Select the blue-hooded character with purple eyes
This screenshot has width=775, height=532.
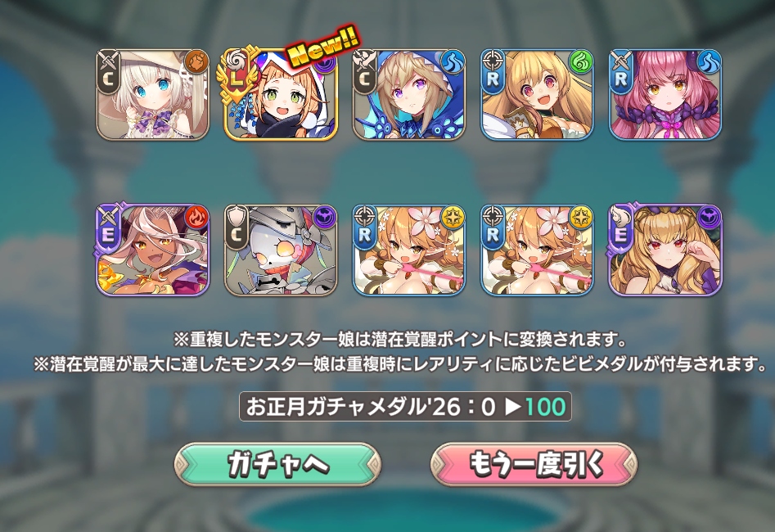click(408, 94)
